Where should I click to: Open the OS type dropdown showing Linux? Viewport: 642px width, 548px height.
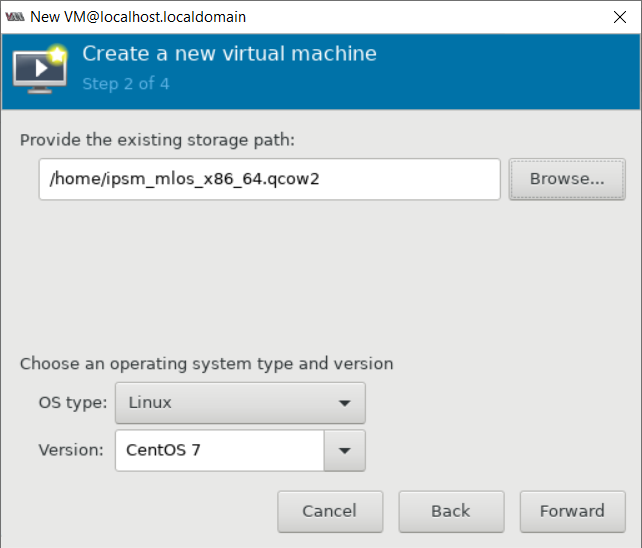point(240,403)
